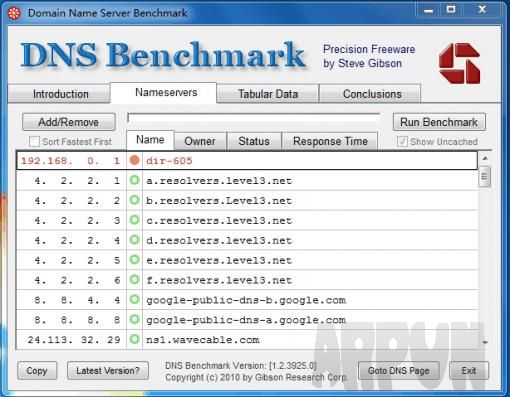Click the orange status dot for dir-605
Screen dimensions: 510x397
(134, 160)
